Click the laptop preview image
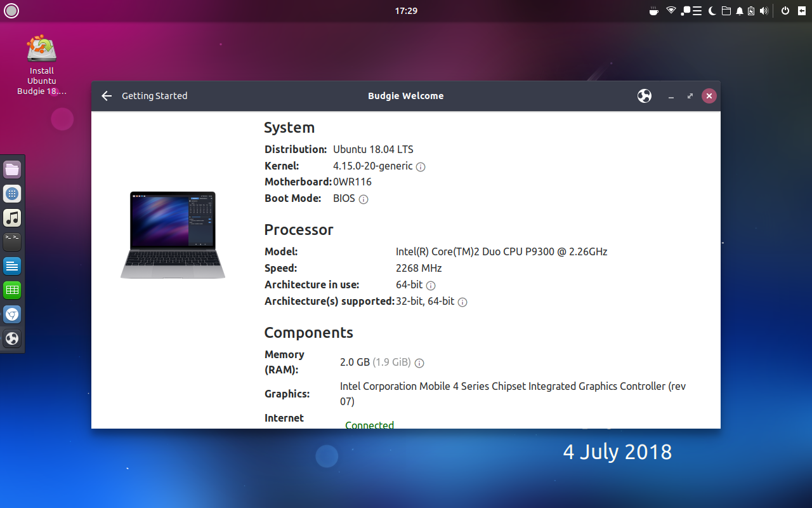This screenshot has height=508, width=812. (173, 235)
